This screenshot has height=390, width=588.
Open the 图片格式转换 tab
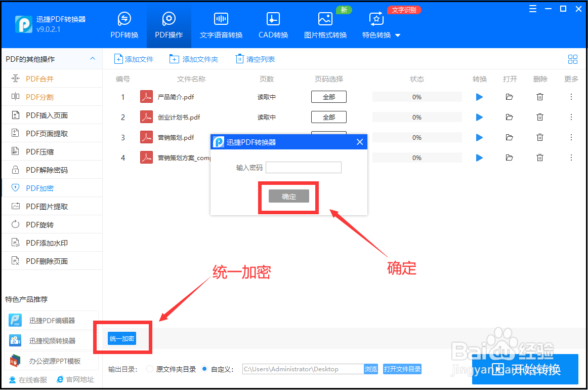click(325, 25)
